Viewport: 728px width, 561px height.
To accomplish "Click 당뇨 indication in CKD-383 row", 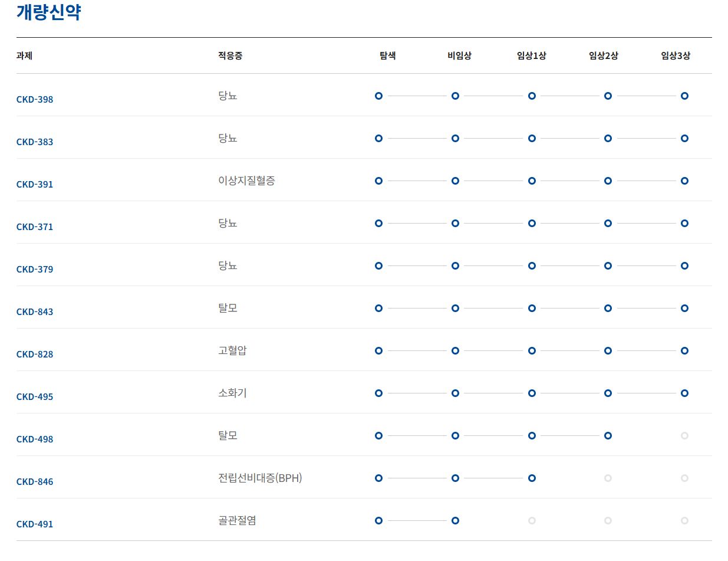I will (x=228, y=138).
